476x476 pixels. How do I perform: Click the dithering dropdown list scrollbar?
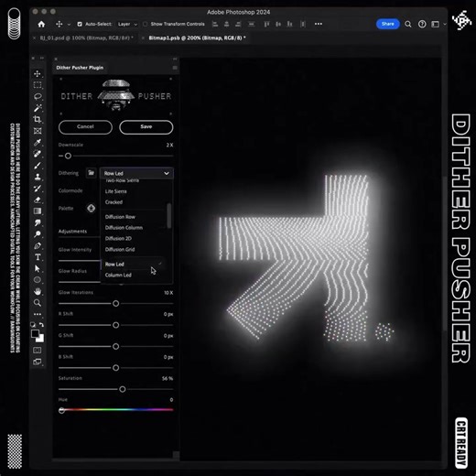coord(169,216)
